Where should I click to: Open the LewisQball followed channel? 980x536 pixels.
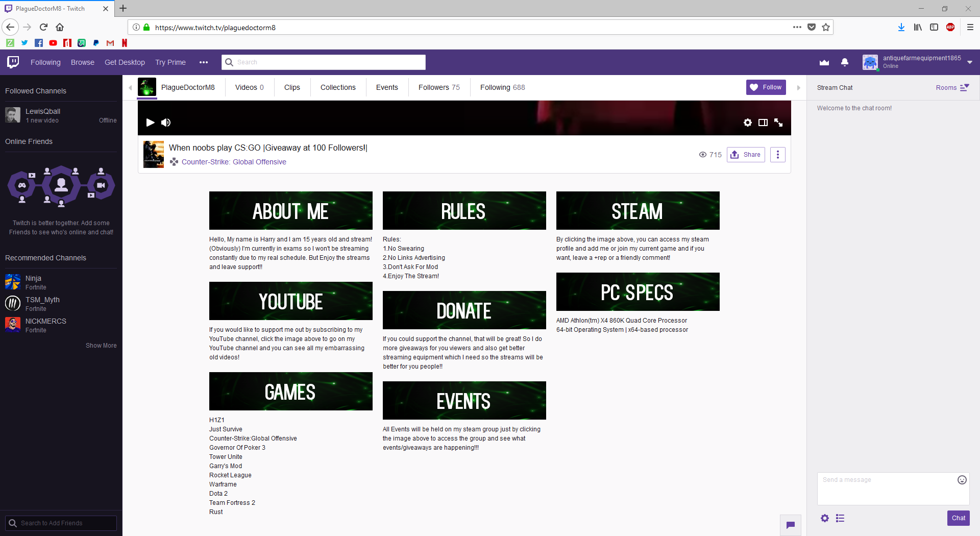(x=61, y=115)
